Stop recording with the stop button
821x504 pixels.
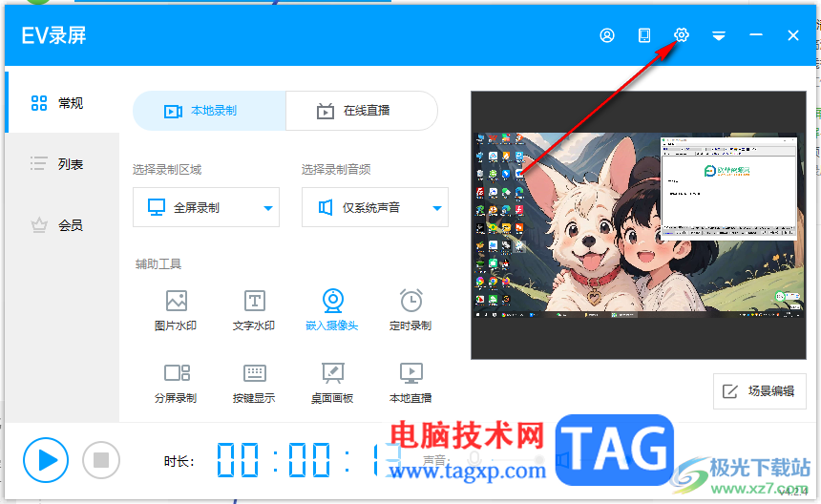(101, 460)
